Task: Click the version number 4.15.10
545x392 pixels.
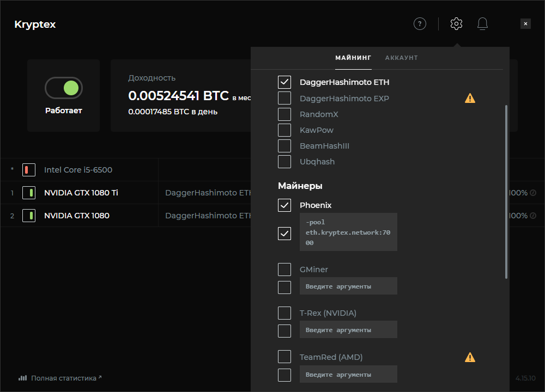Action: (525, 378)
